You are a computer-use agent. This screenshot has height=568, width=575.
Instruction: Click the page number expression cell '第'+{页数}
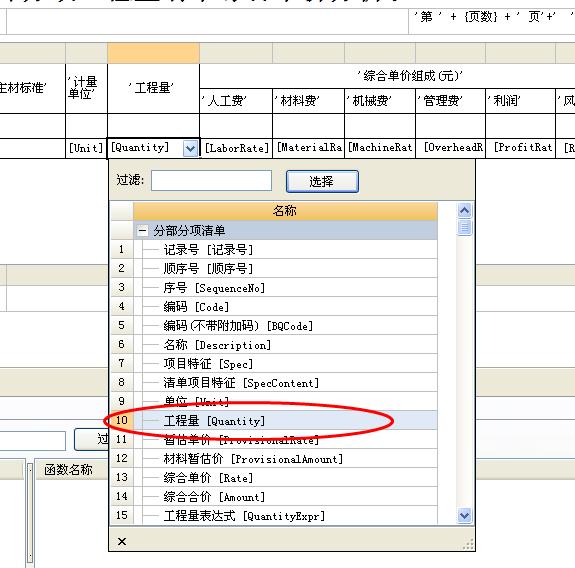point(492,22)
